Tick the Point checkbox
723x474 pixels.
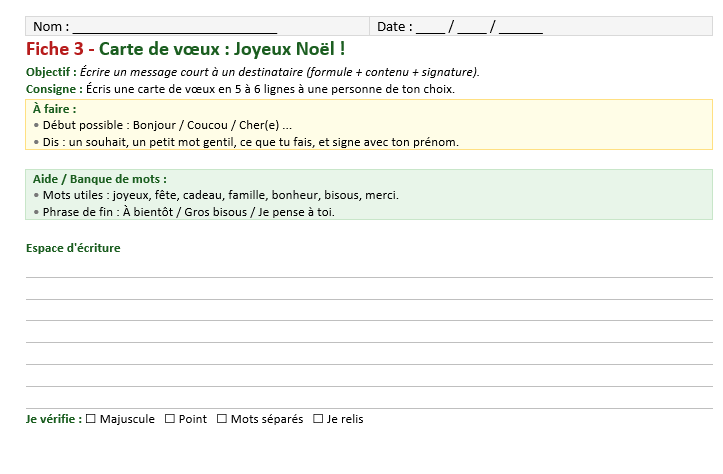pos(170,419)
